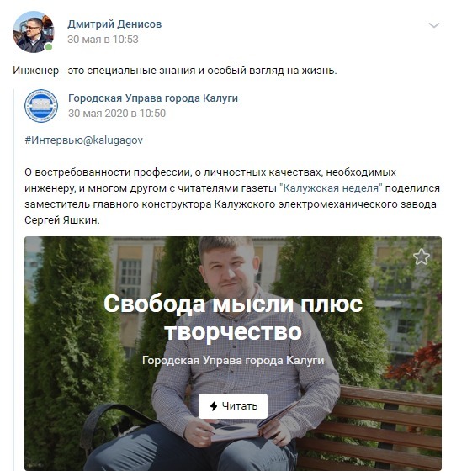Click the post text about Инженер
The image size is (451, 476).
[x=175, y=71]
